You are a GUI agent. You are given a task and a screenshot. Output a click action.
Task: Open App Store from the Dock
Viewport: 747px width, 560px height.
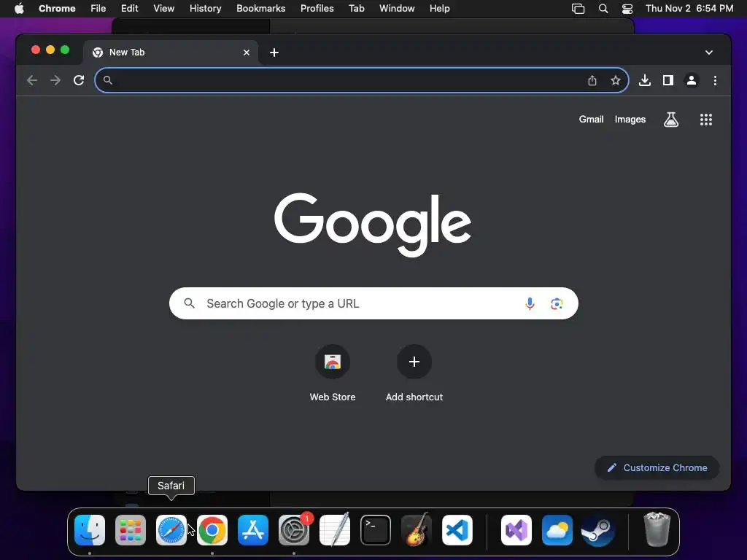click(x=253, y=530)
